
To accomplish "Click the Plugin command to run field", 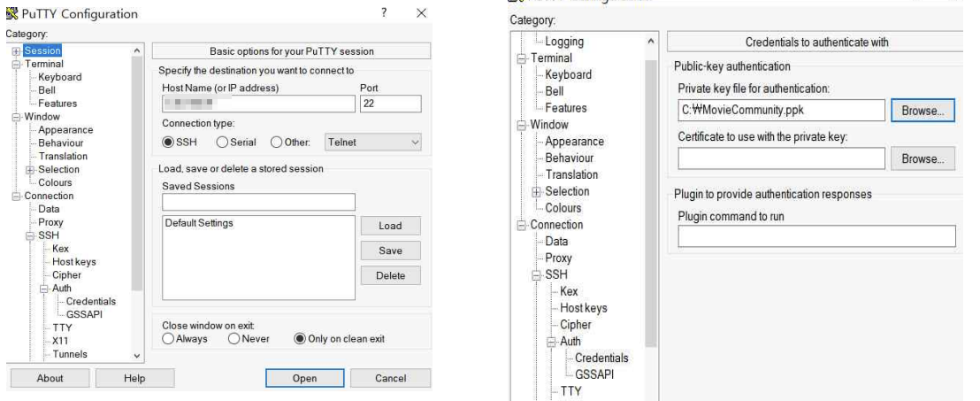I will click(817, 236).
